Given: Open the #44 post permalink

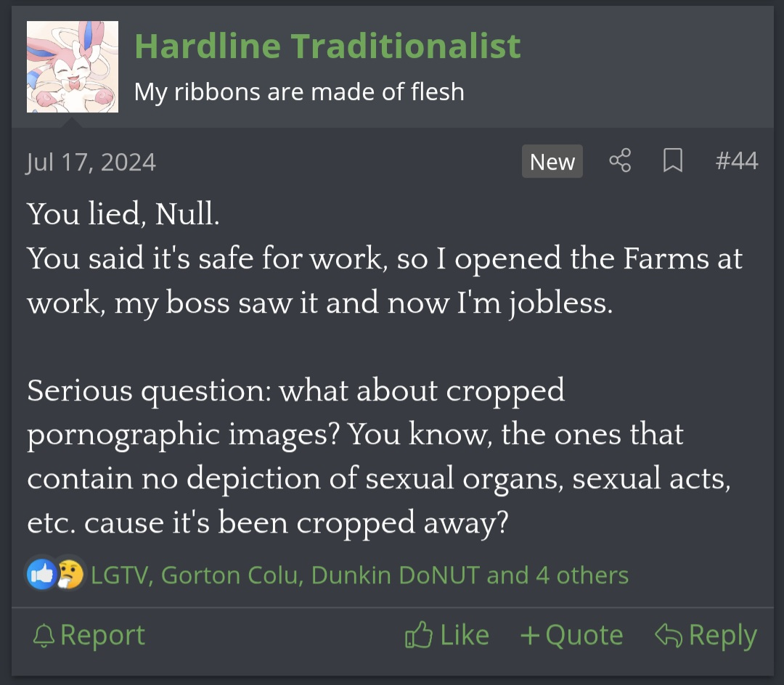Looking at the screenshot, I should coord(736,161).
